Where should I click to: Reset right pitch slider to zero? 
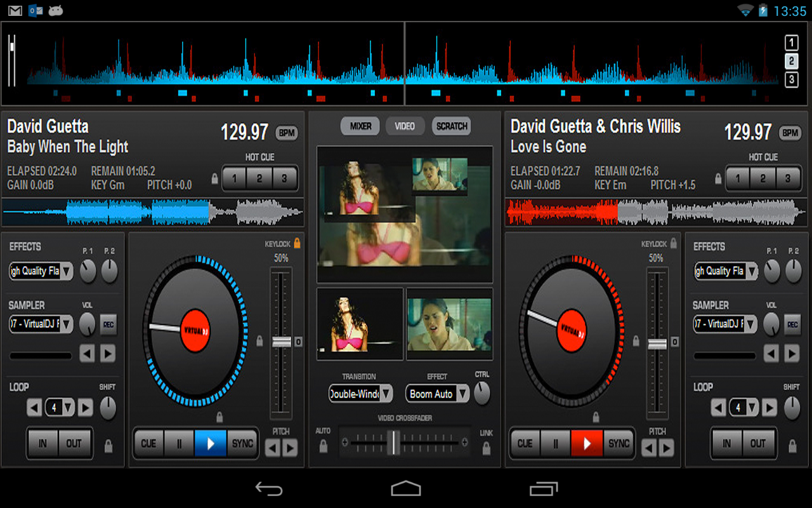click(x=675, y=342)
